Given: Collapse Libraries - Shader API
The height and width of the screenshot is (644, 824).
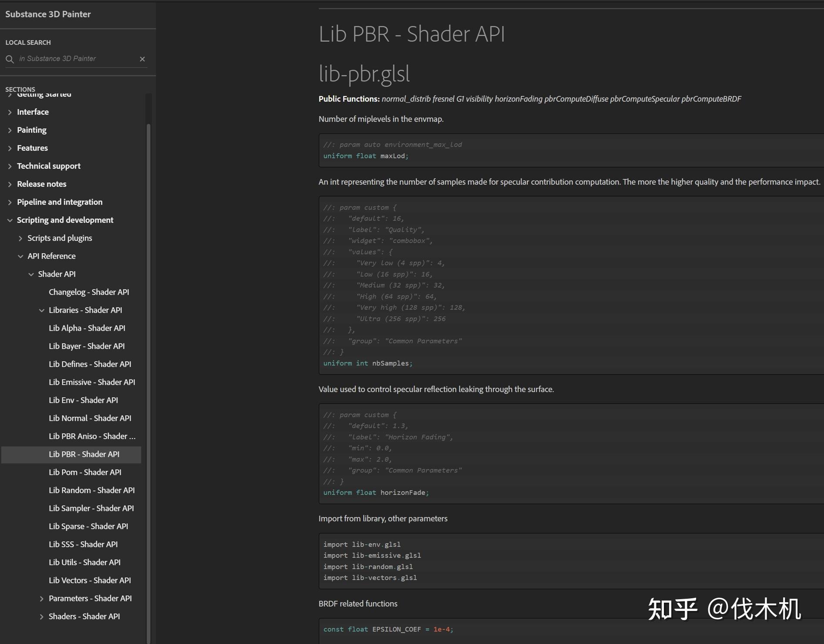Looking at the screenshot, I should point(41,310).
